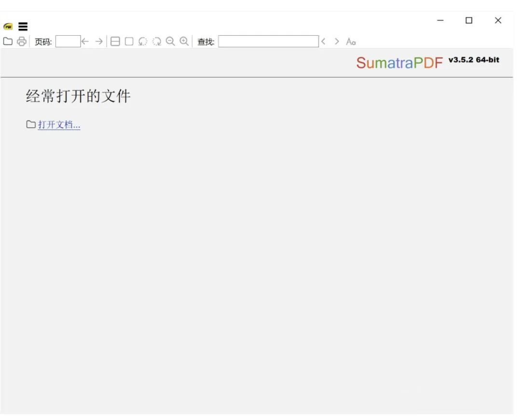This screenshot has height=420, width=521.
Task: Click the SumatraPDF app icon
Action: click(x=8, y=27)
